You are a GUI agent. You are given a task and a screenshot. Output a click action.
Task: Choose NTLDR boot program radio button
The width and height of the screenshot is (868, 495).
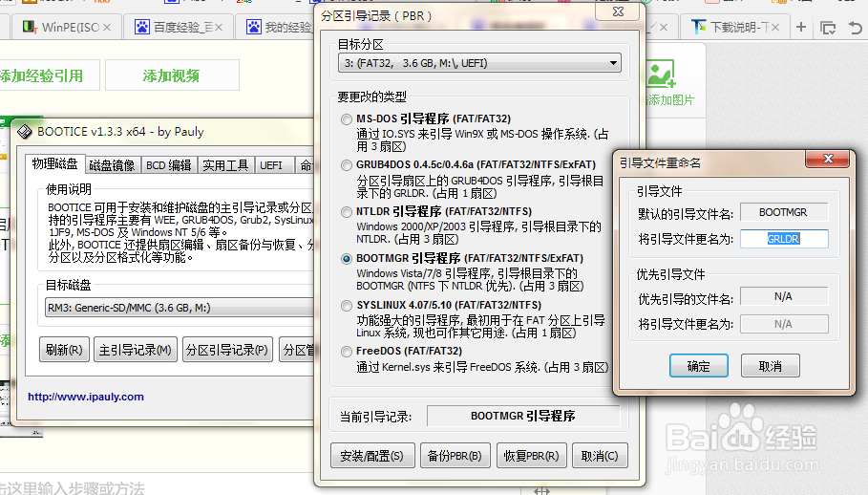click(347, 212)
